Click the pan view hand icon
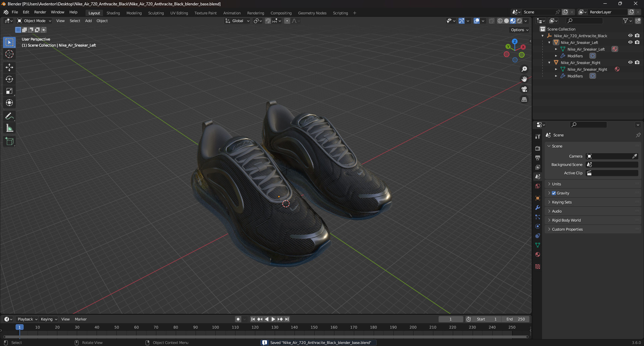The width and height of the screenshot is (644, 346). [x=524, y=79]
